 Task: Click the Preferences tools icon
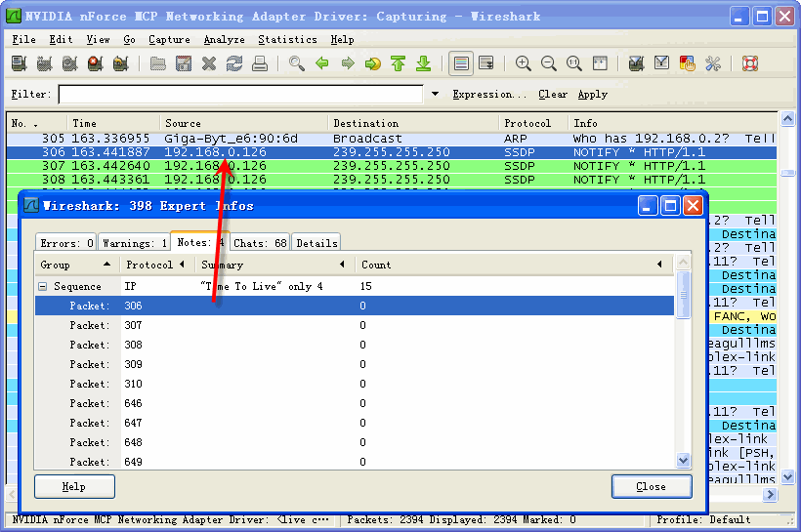pyautogui.click(x=713, y=64)
